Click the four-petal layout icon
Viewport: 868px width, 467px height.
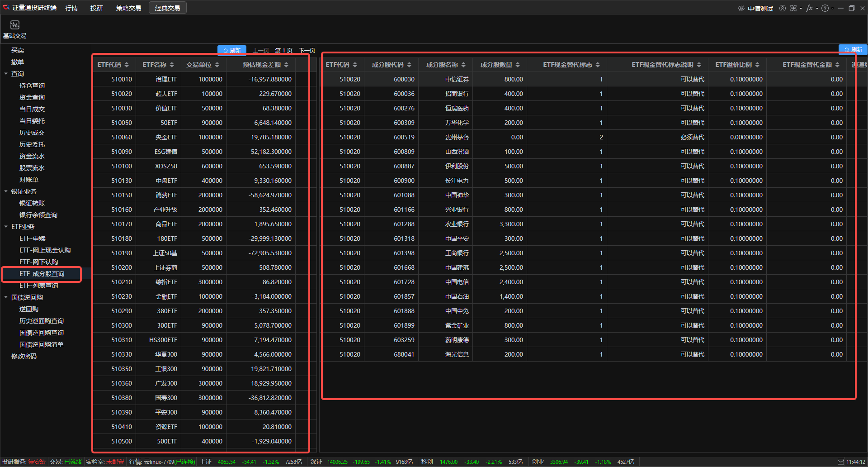[793, 8]
